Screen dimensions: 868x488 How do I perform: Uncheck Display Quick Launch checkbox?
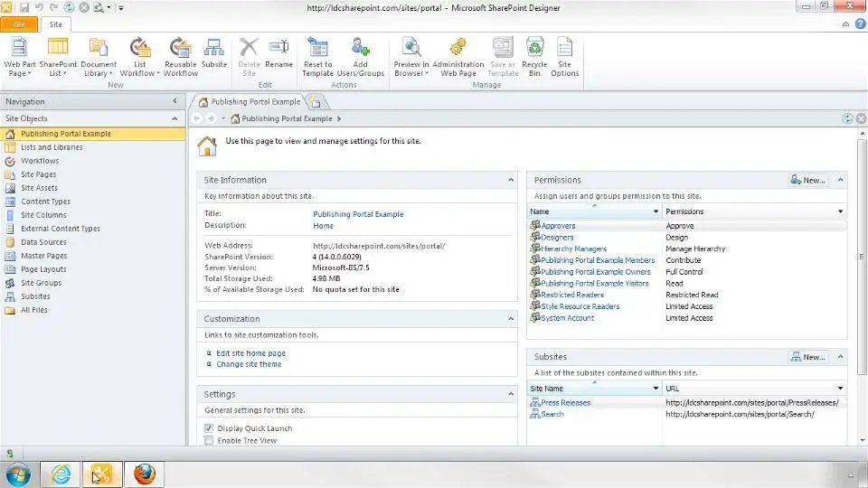click(209, 428)
